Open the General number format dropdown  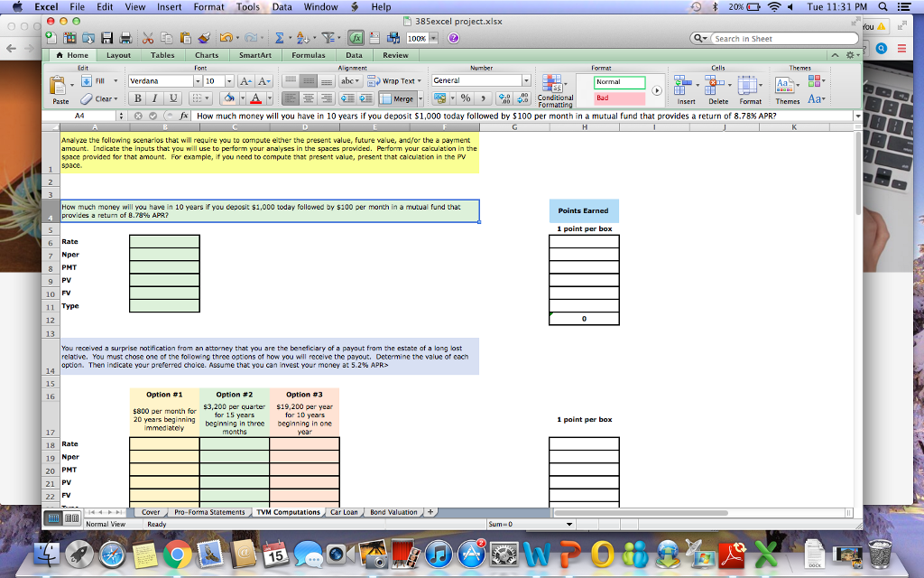[526, 80]
